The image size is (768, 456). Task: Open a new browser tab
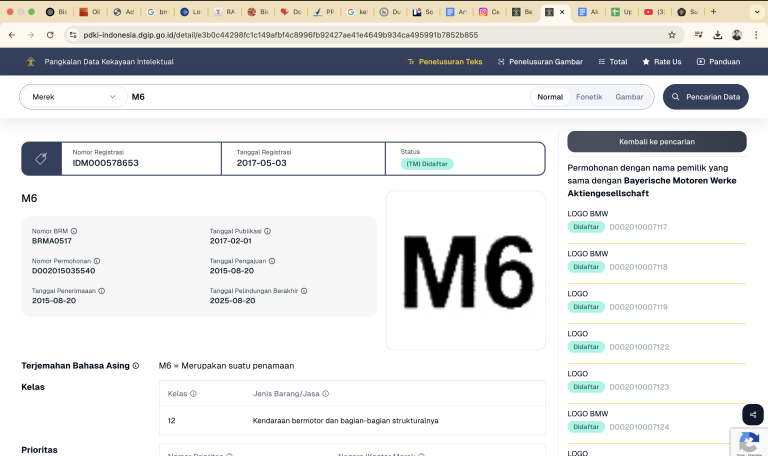coord(713,12)
